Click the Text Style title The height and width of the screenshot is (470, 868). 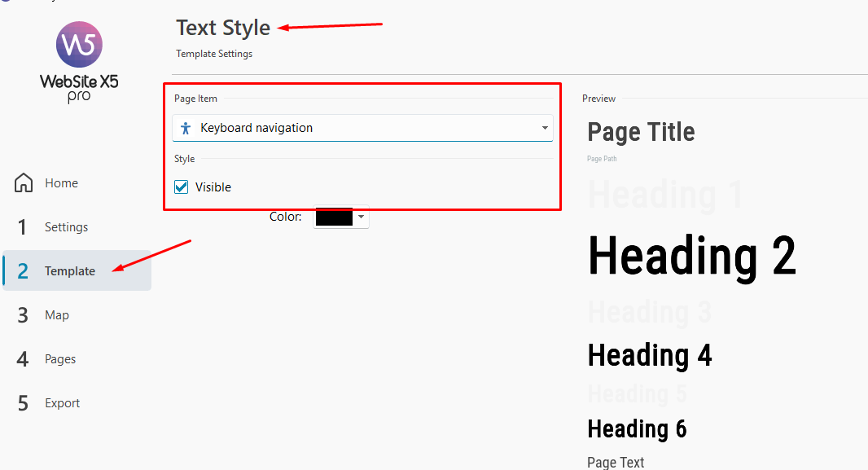point(223,28)
